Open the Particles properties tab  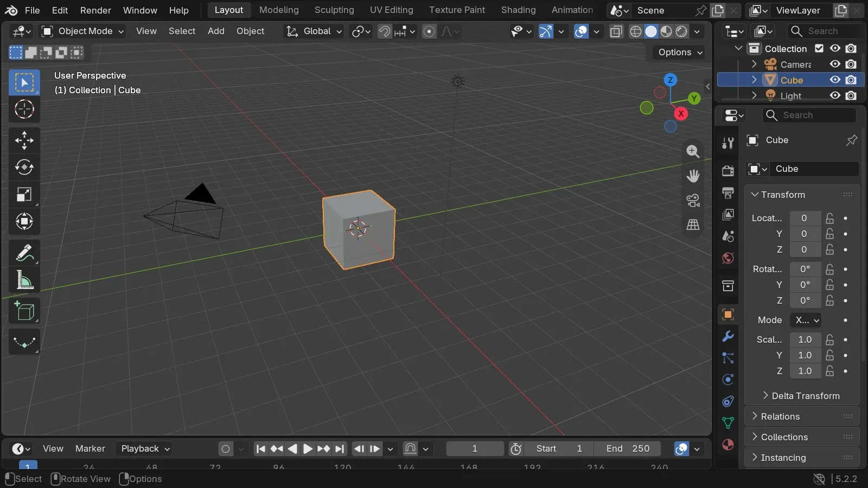coord(728,358)
